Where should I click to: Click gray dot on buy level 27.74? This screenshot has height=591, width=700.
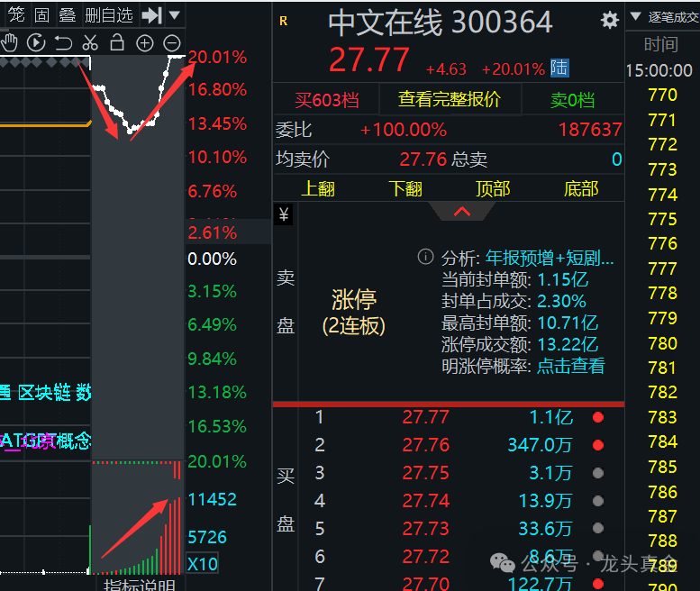[598, 501]
